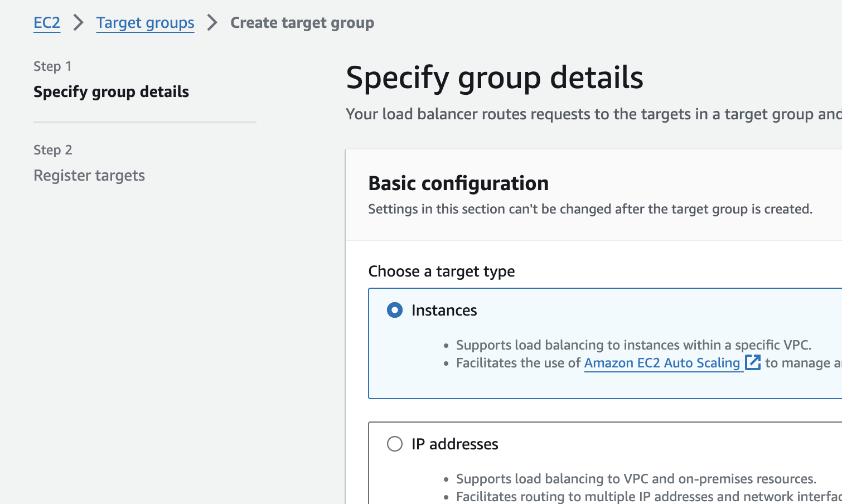Jump to the Register targets step
Viewport: 842px width, 504px height.
pos(89,176)
